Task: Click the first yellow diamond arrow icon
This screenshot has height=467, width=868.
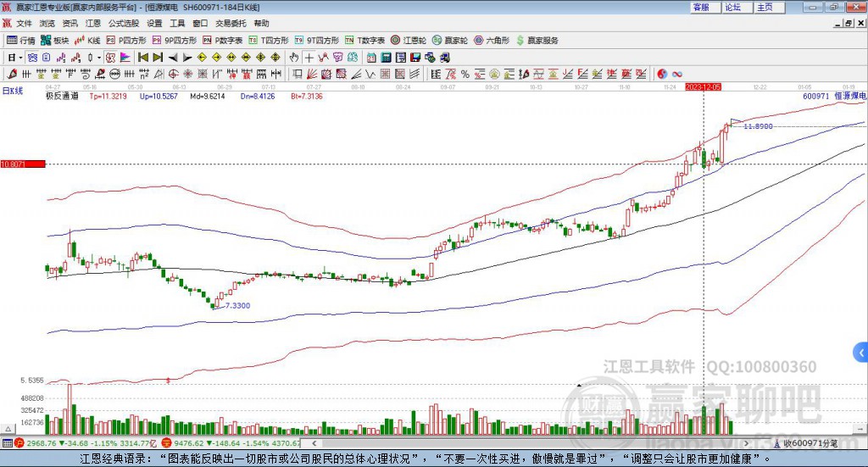Action: (x=202, y=58)
